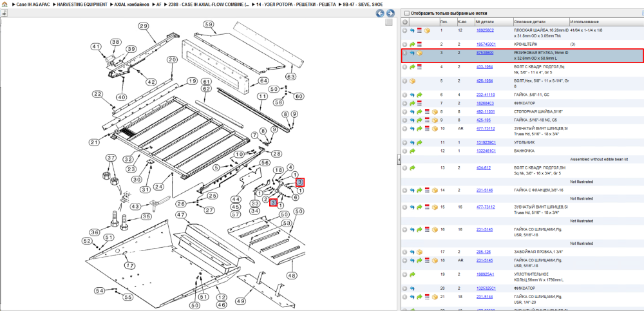Toggle gray circle marker in row 434-612
This screenshot has height=311, width=644.
pos(405,168)
